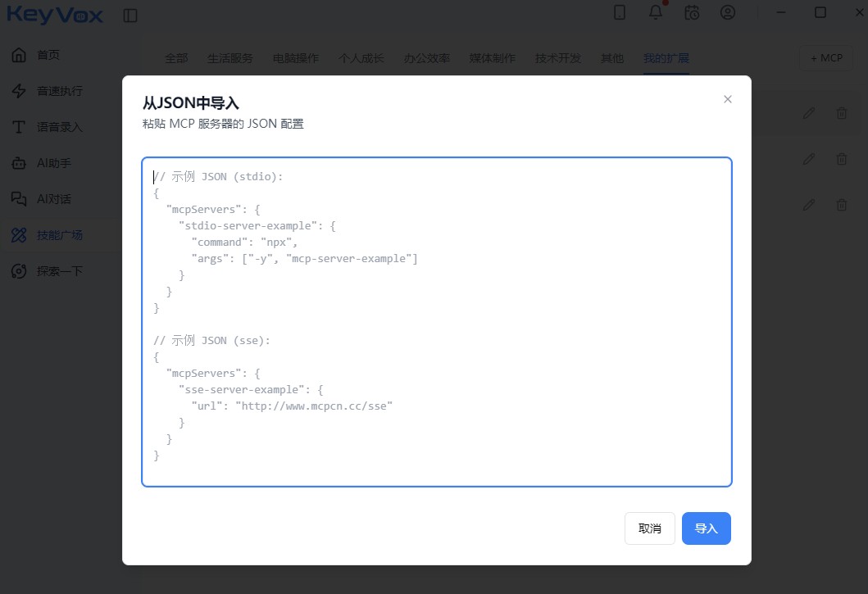Viewport: 868px width, 594px height.
Task: Switch to the 技术开发 tab
Action: 558,58
